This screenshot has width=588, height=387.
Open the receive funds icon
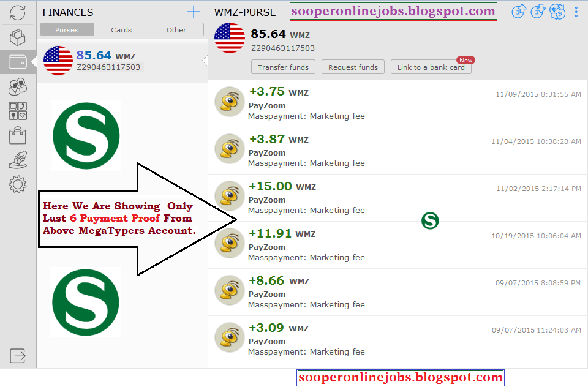[538, 12]
